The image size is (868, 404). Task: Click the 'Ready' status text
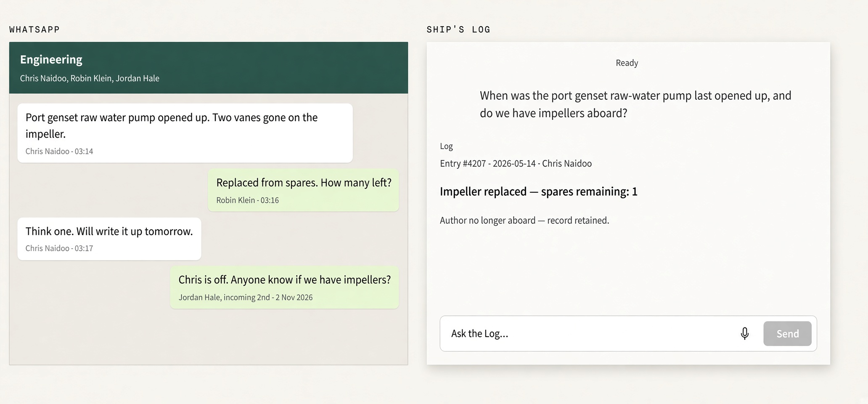pyautogui.click(x=627, y=63)
